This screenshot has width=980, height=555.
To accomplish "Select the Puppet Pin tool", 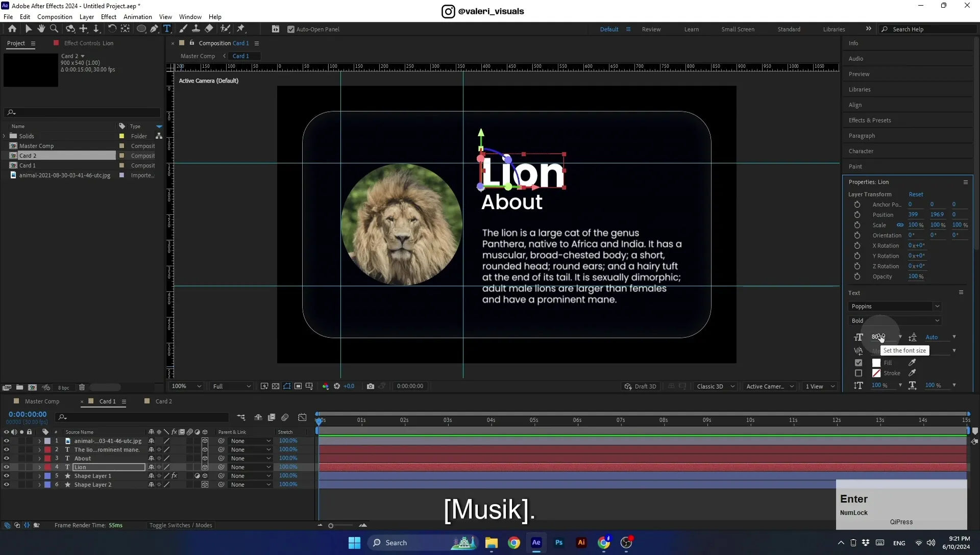I will [x=241, y=29].
